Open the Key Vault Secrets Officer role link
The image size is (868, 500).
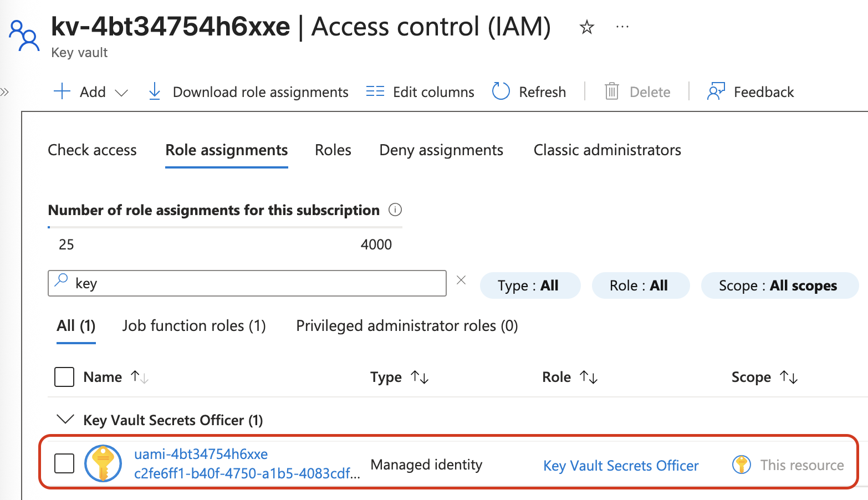coord(621,466)
